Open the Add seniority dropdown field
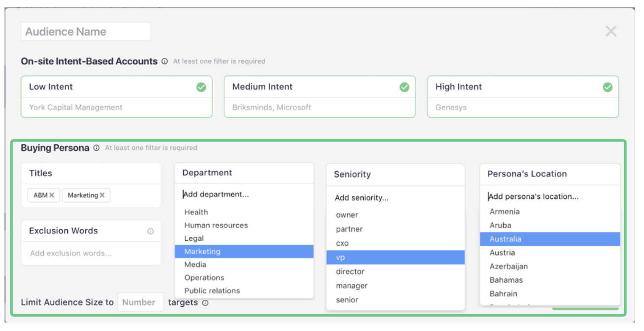Image resolution: width=644 pixels, height=331 pixels. click(x=395, y=198)
